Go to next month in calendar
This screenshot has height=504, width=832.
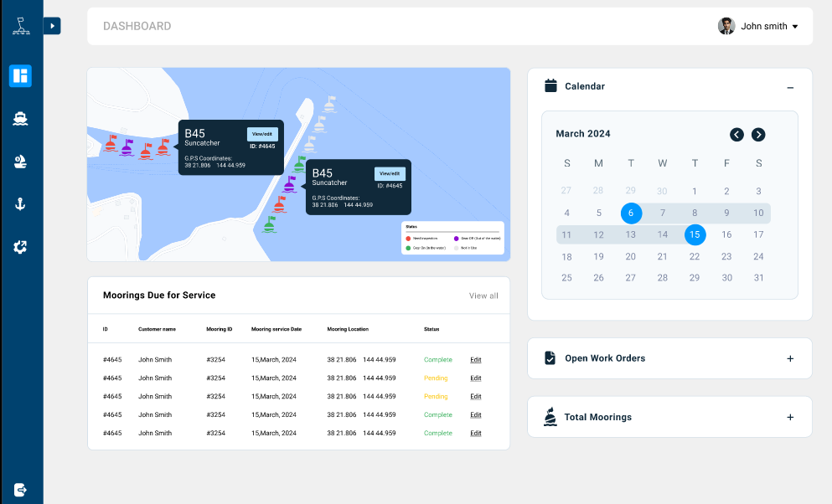pos(758,134)
